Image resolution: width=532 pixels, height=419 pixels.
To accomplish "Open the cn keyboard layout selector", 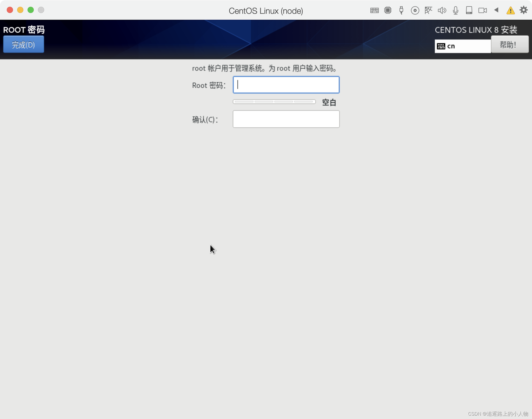I will [x=462, y=46].
